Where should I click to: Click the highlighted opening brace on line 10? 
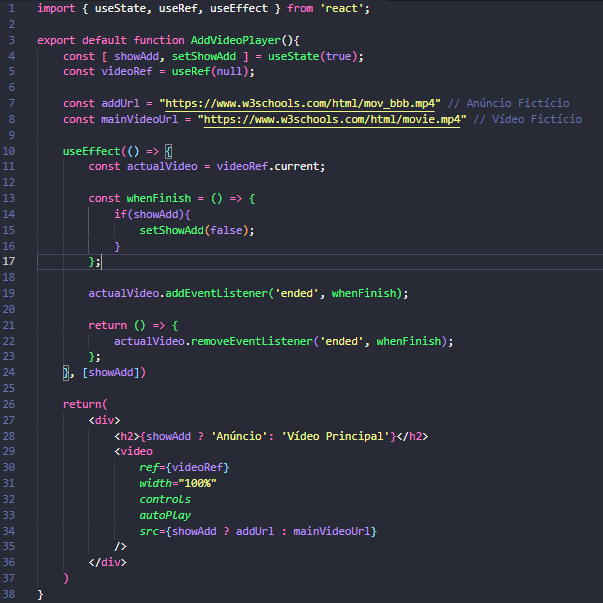168,151
